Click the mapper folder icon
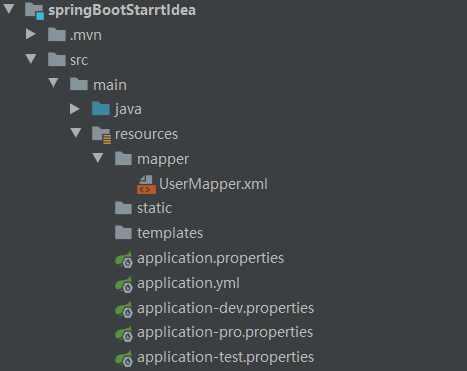The height and width of the screenshot is (371, 467). tap(123, 158)
